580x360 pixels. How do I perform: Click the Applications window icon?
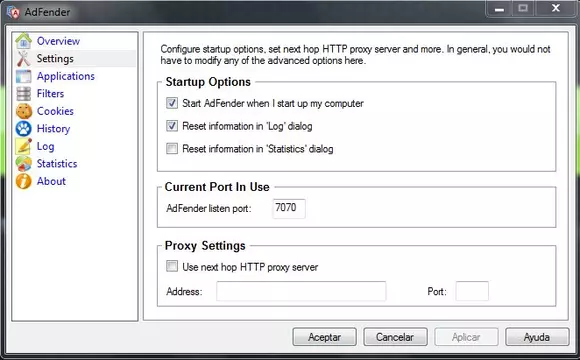[23, 76]
